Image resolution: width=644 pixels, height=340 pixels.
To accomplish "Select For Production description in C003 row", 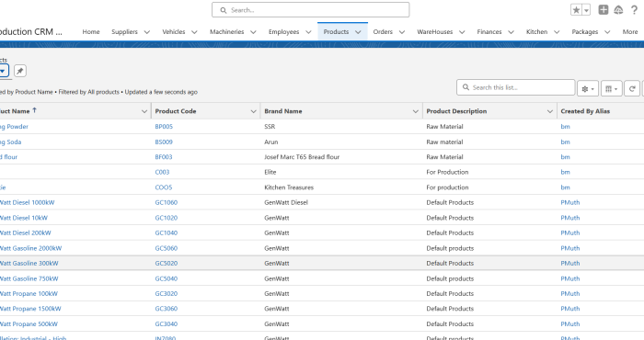I will pyautogui.click(x=447, y=172).
